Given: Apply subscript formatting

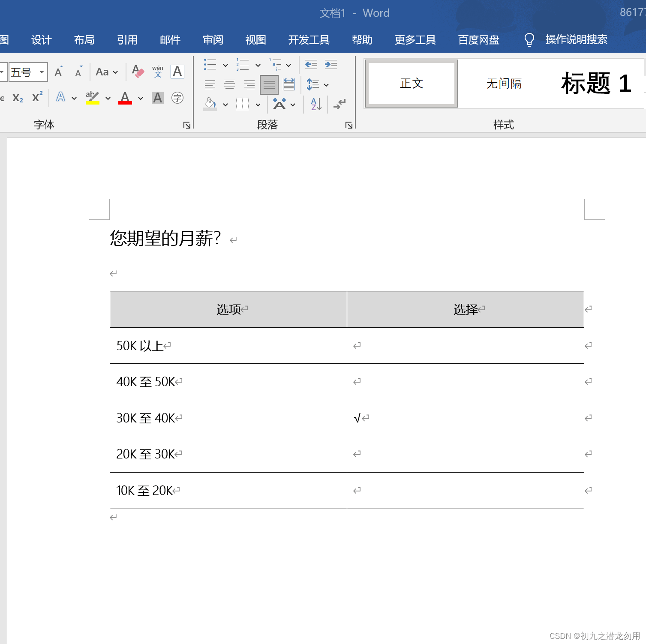Looking at the screenshot, I should [x=18, y=98].
